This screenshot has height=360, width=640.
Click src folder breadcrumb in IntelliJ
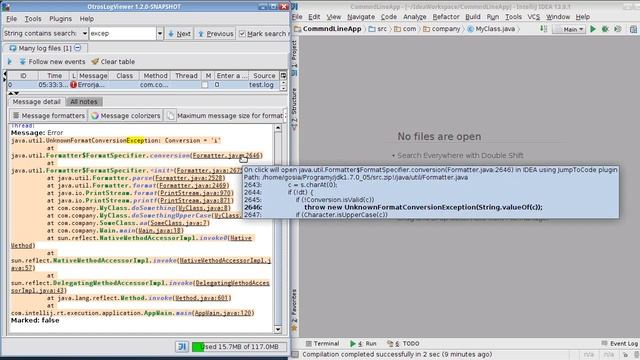(378, 29)
